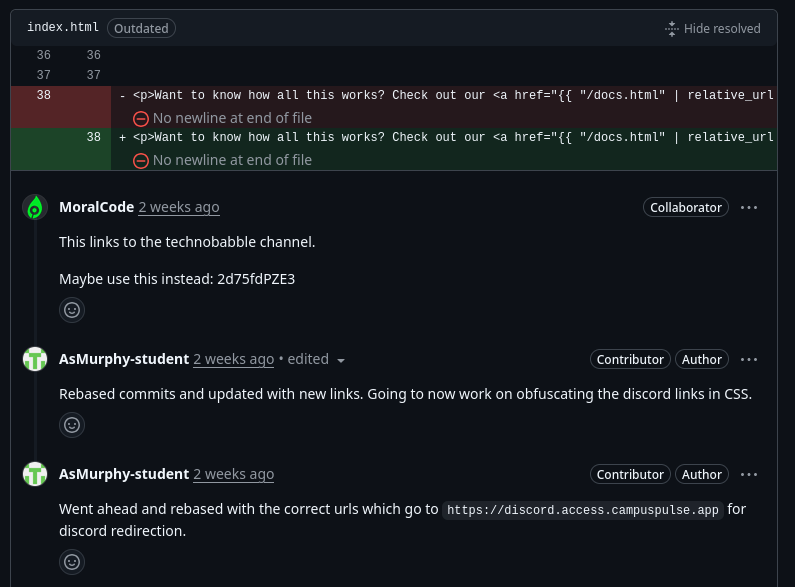The width and height of the screenshot is (795, 587).
Task: Open the timestamp link on the edited comment
Action: (234, 359)
